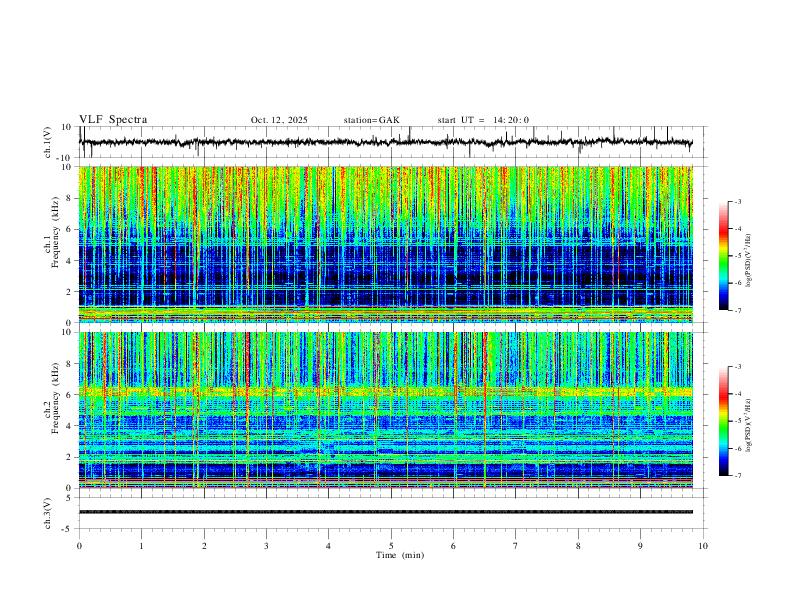Click the '10' tick label on the time axis
Screen dimensions: 792x612
703,546
